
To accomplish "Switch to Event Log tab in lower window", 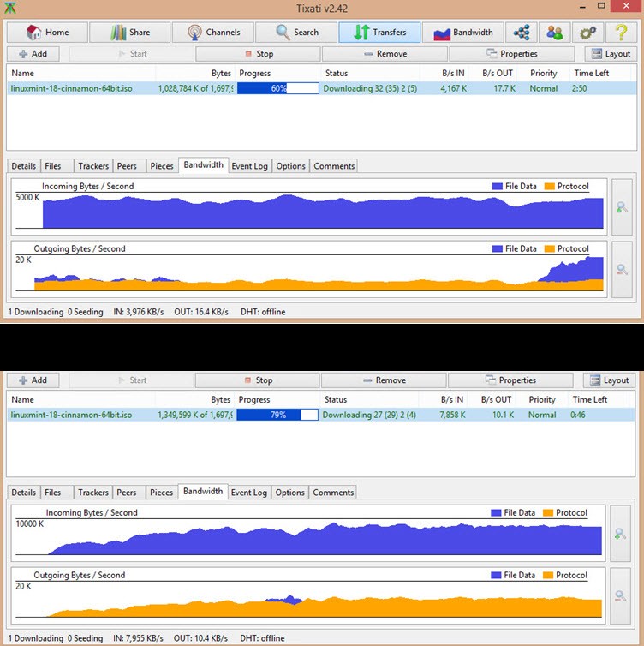I will coord(249,493).
